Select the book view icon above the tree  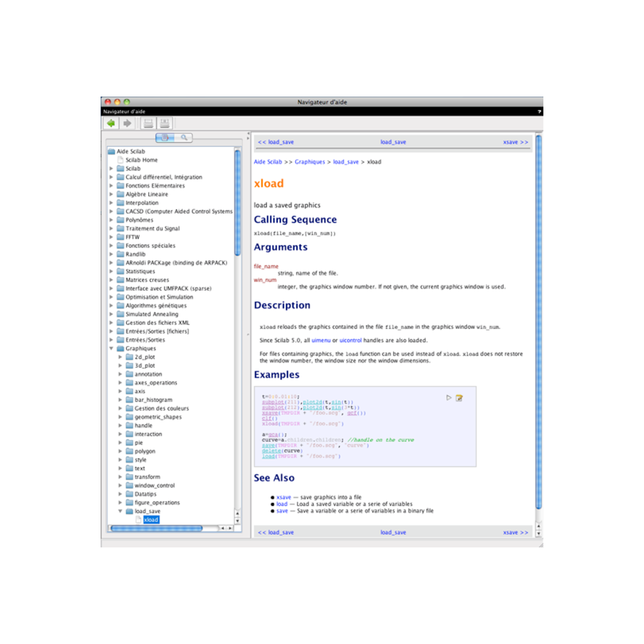click(166, 137)
